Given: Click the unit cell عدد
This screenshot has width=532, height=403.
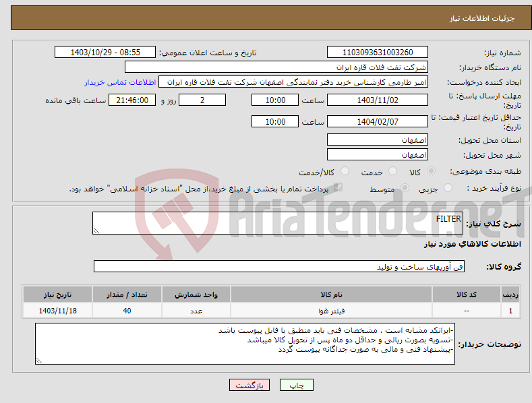Looking at the screenshot, I should [196, 311].
